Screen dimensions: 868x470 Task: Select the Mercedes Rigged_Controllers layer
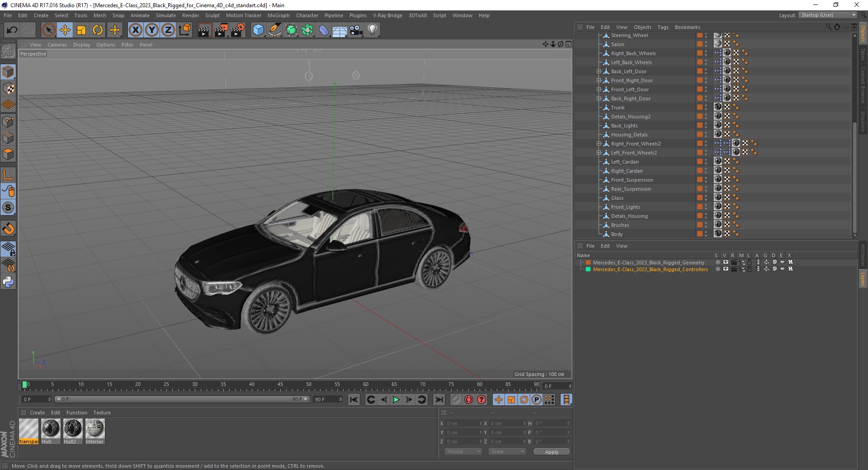(x=650, y=269)
